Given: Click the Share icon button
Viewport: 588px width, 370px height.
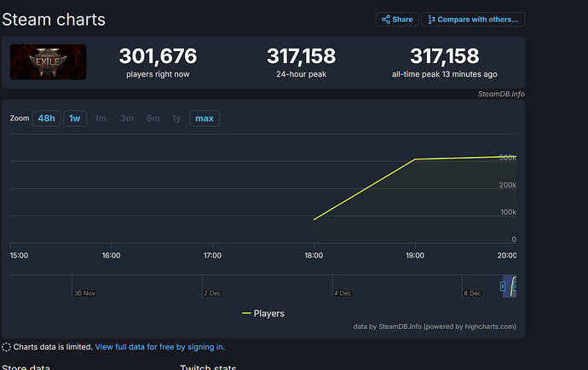Looking at the screenshot, I should tap(397, 20).
